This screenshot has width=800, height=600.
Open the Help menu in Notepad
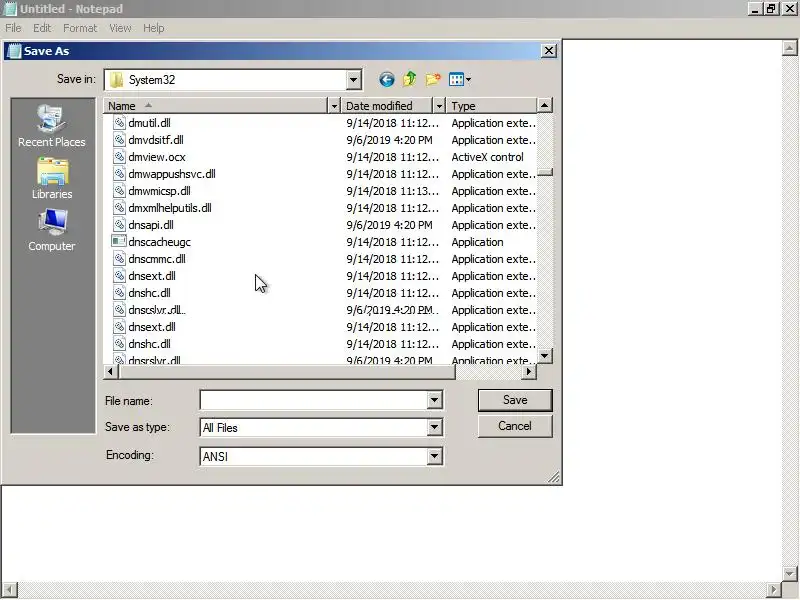[x=153, y=28]
